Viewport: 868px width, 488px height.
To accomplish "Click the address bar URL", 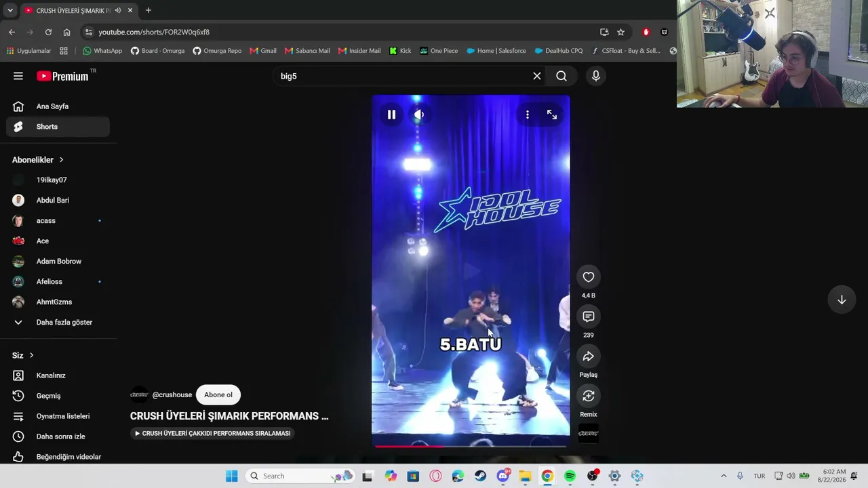I will pos(154,32).
